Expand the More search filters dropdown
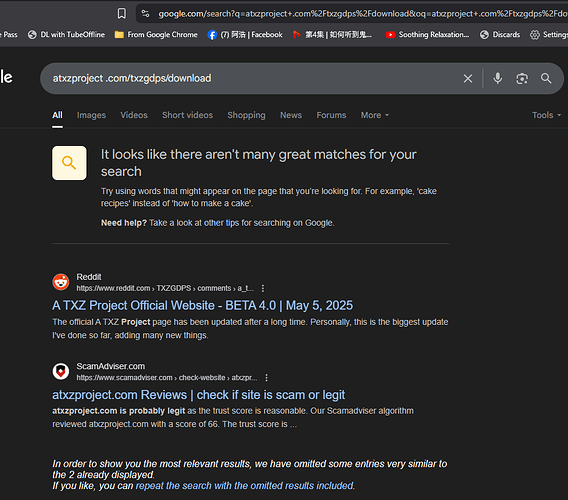This screenshot has width=568, height=500. tap(375, 115)
